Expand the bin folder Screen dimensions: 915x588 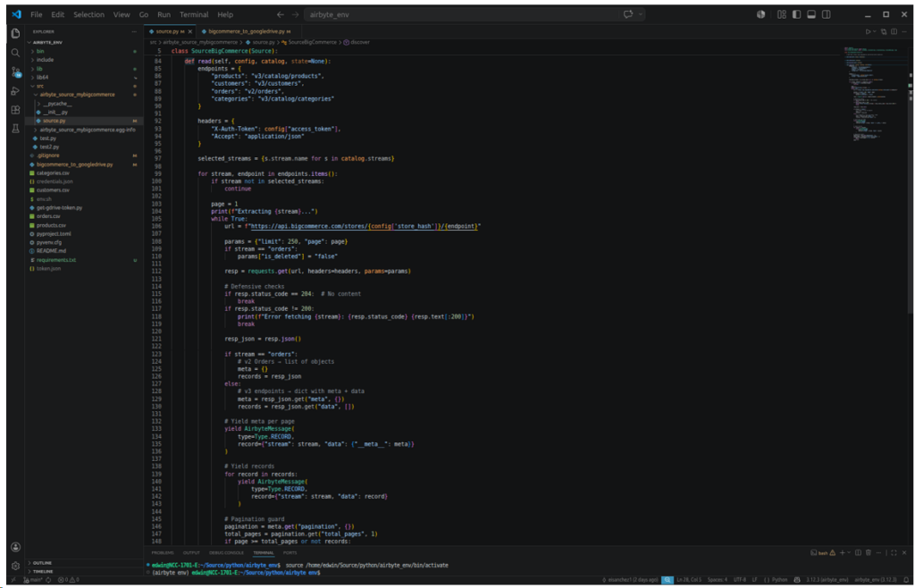[84, 51]
